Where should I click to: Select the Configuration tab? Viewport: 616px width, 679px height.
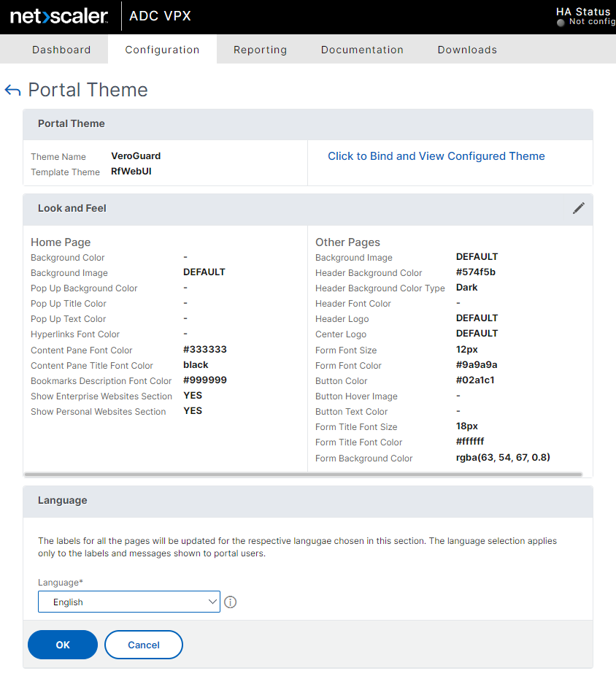click(x=162, y=50)
